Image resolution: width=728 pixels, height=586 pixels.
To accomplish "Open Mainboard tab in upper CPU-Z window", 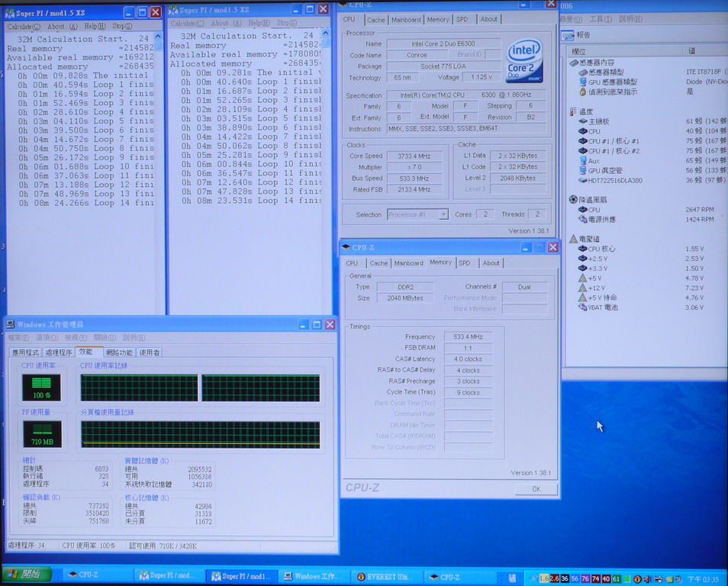I will [405, 20].
